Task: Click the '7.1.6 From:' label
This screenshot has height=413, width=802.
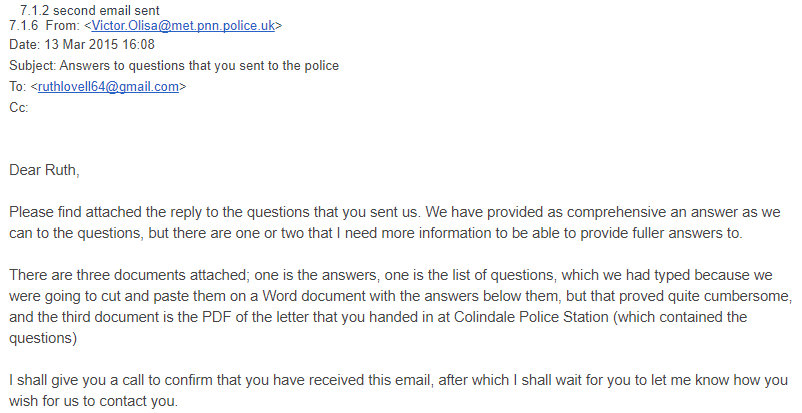Action: pyautogui.click(x=44, y=25)
